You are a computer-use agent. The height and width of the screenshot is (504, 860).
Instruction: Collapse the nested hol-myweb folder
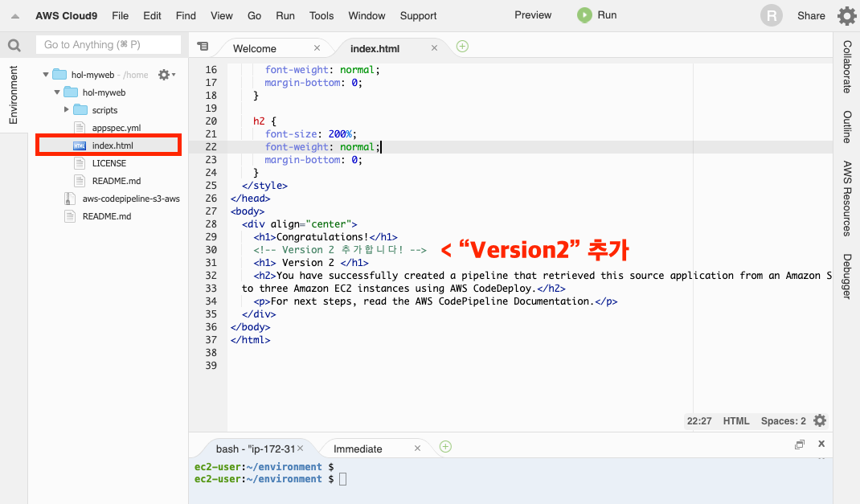[57, 92]
